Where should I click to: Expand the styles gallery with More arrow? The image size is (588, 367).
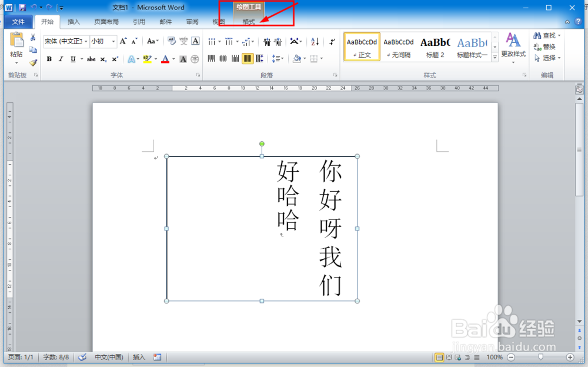[495, 56]
